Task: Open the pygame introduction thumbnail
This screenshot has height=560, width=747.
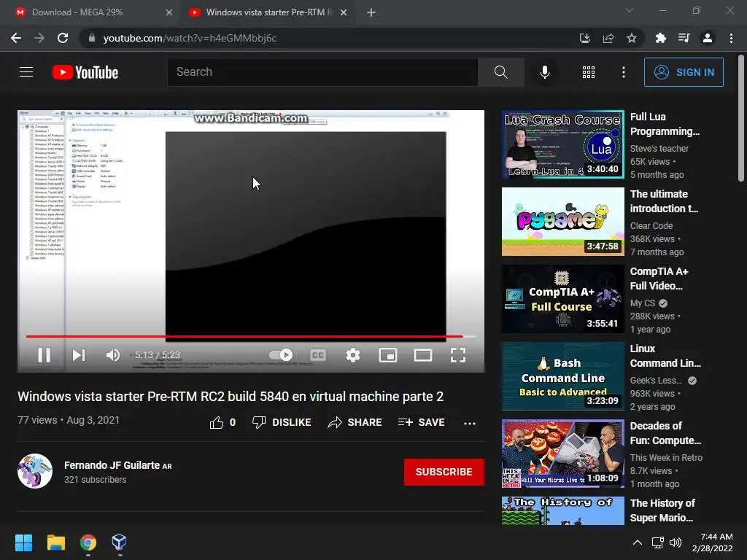Action: [562, 222]
